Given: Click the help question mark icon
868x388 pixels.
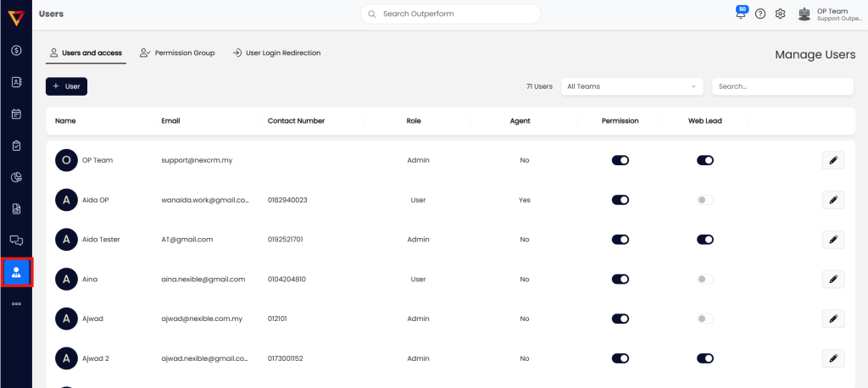Looking at the screenshot, I should coord(760,14).
